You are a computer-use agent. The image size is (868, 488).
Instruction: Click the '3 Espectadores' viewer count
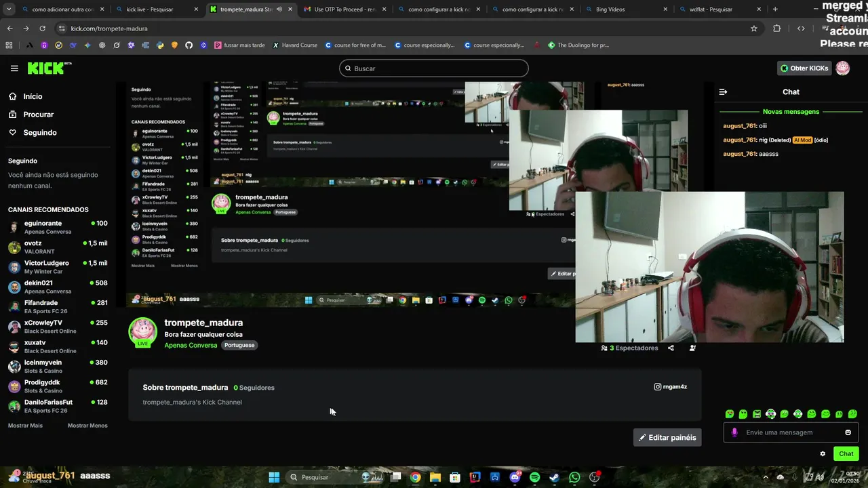point(630,348)
